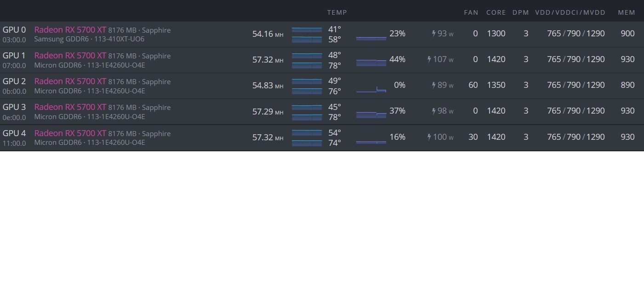Click the 54.16 MH hashrate for GPU 0
The height and width of the screenshot is (298, 644).
click(x=268, y=34)
